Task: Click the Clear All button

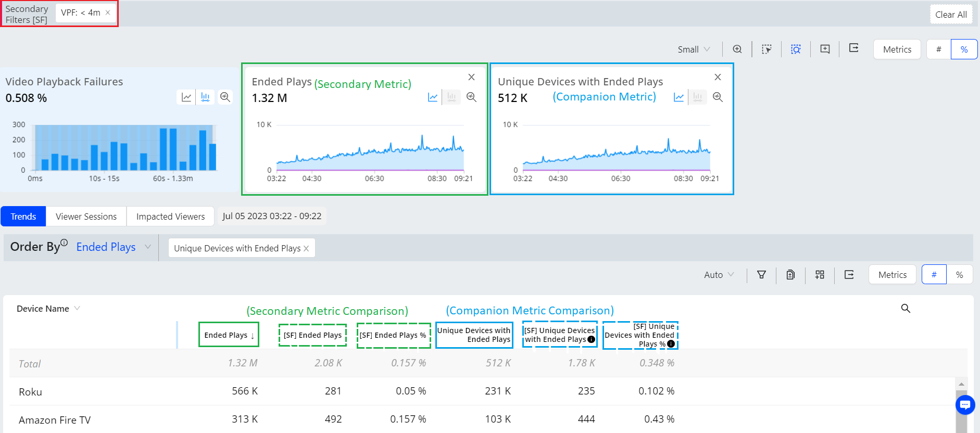Action: click(x=950, y=15)
